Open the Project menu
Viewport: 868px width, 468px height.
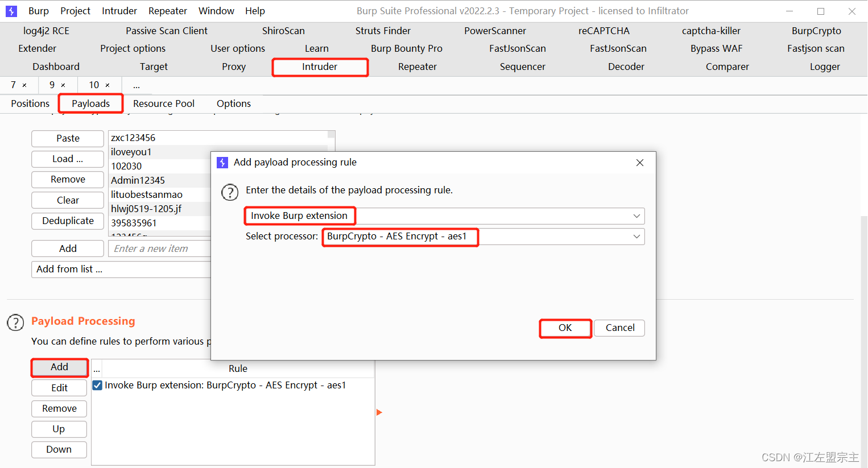tap(76, 11)
